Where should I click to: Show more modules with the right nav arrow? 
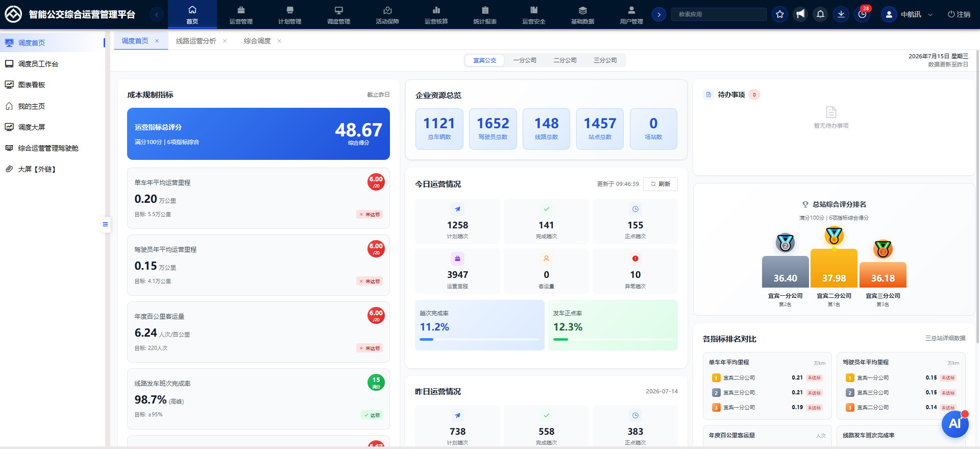pyautogui.click(x=659, y=14)
